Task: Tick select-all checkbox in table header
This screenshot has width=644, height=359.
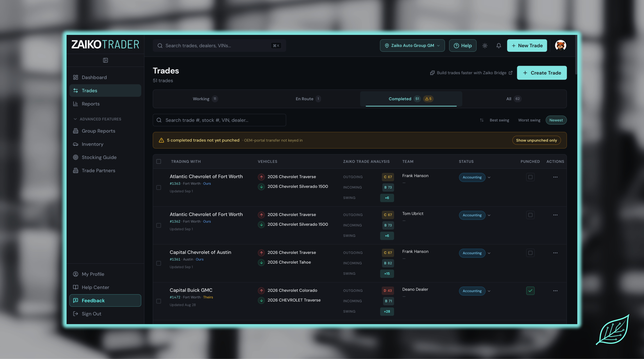Action: 158,161
